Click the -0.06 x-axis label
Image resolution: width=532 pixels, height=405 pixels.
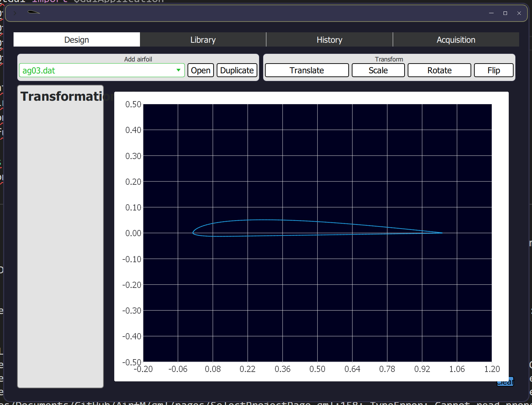tap(178, 369)
